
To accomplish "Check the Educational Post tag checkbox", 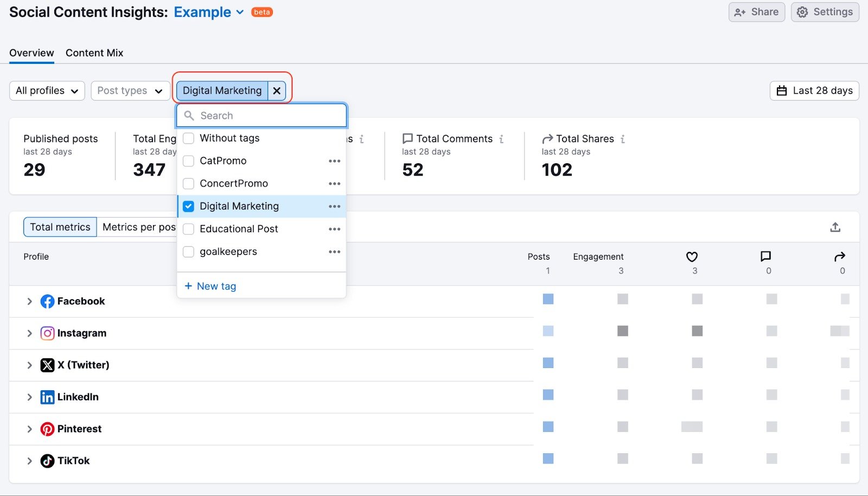I will (188, 229).
